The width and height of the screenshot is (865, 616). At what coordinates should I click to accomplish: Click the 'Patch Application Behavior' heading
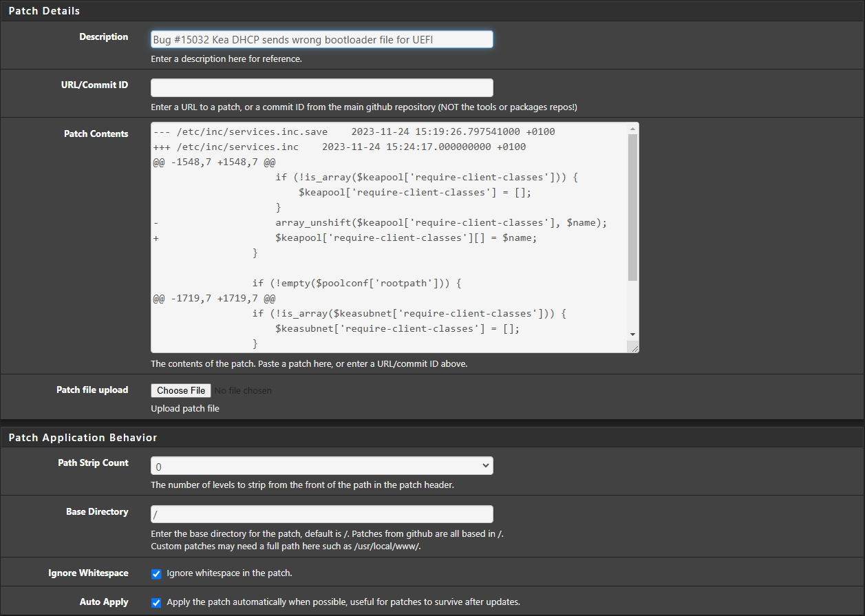(83, 438)
